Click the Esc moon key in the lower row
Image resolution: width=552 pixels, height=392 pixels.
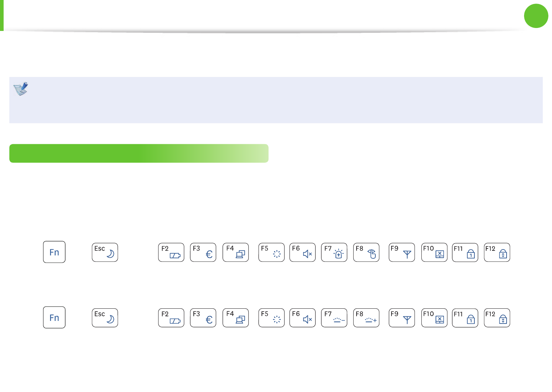tap(105, 318)
